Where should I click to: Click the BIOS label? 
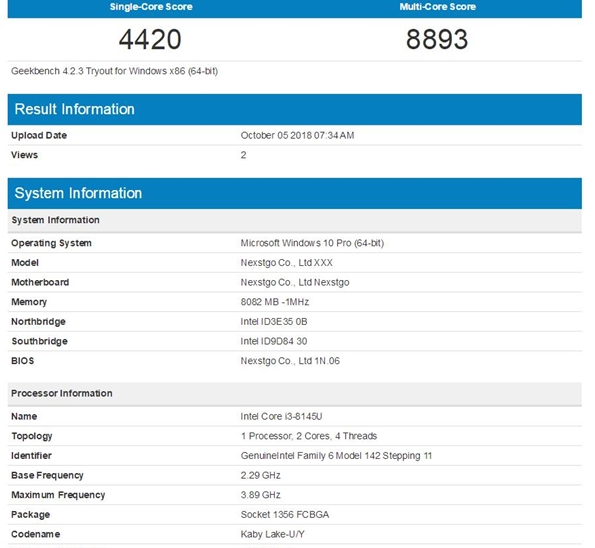(x=22, y=361)
